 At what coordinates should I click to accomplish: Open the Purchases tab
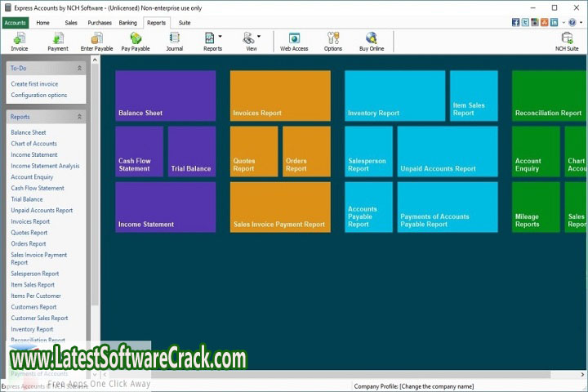pos(100,23)
